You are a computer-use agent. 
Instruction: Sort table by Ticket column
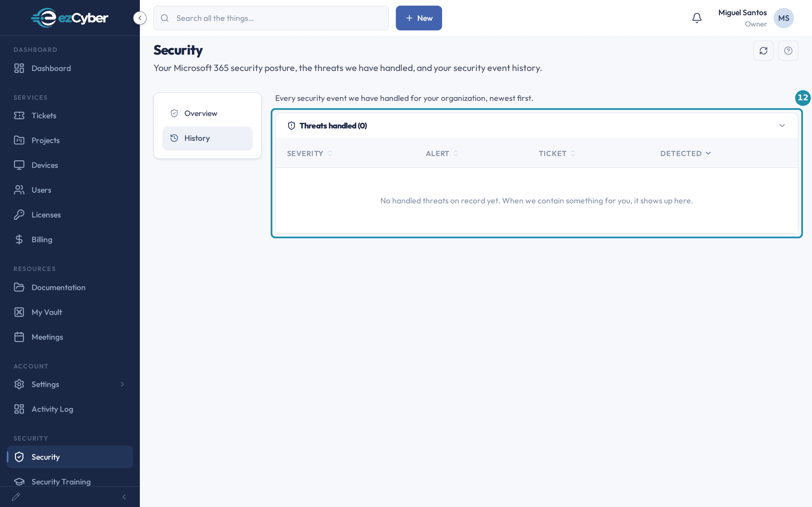557,154
